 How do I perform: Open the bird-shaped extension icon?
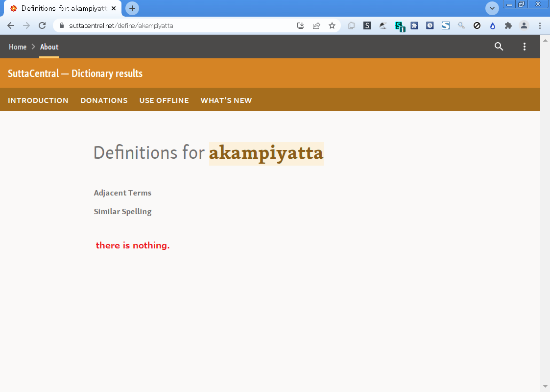(383, 25)
